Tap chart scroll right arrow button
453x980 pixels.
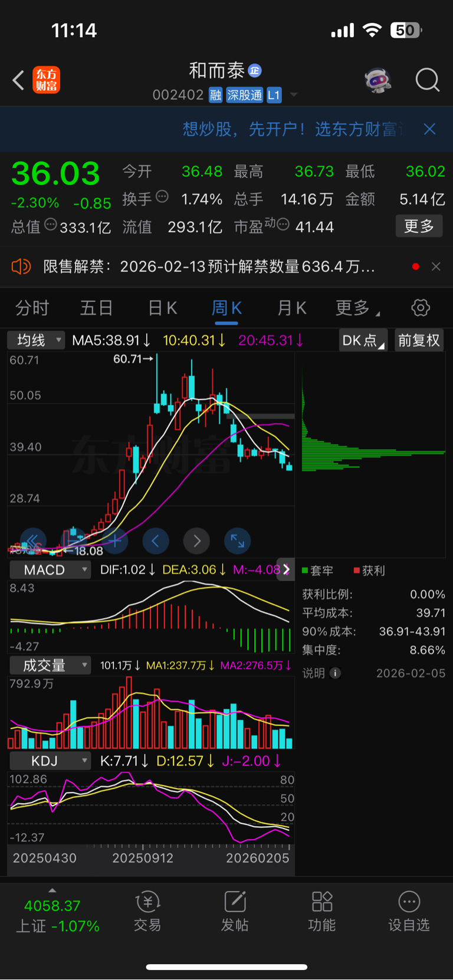pyautogui.click(x=196, y=540)
